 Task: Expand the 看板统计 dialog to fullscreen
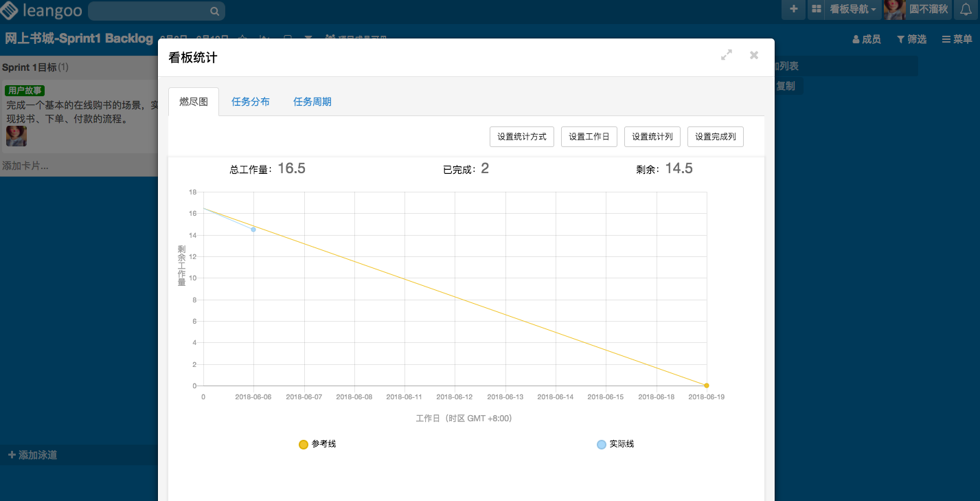727,55
